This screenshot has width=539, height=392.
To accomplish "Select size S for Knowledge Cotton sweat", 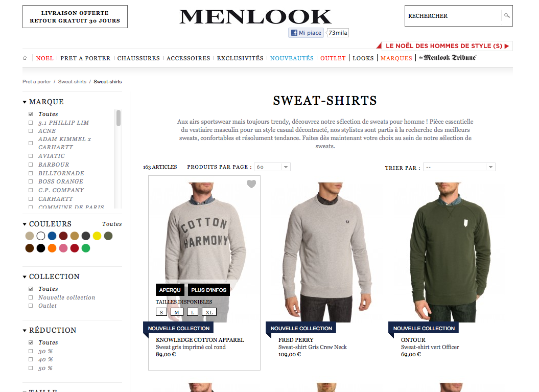I will point(161,312).
